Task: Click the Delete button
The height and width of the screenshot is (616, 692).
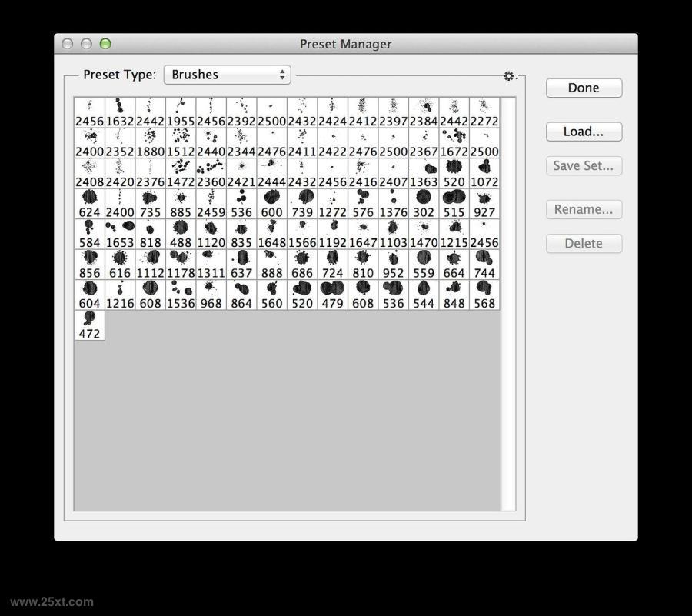Action: click(584, 244)
